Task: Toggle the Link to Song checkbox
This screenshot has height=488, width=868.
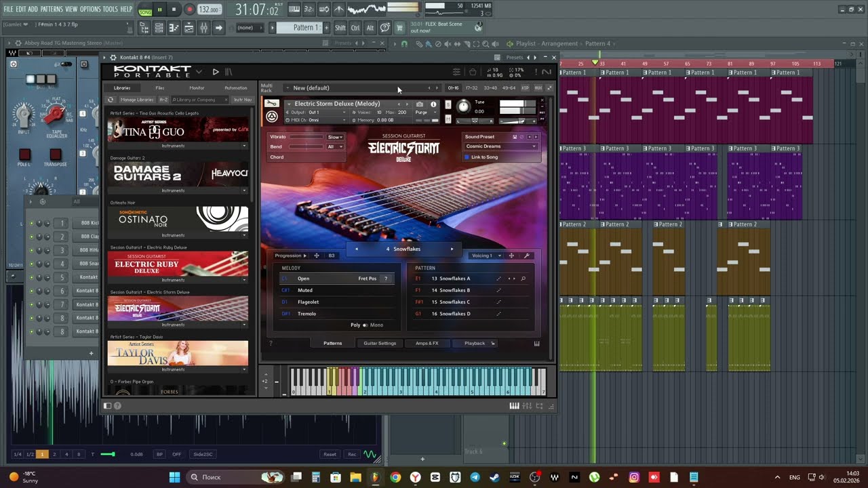Action: (x=467, y=157)
